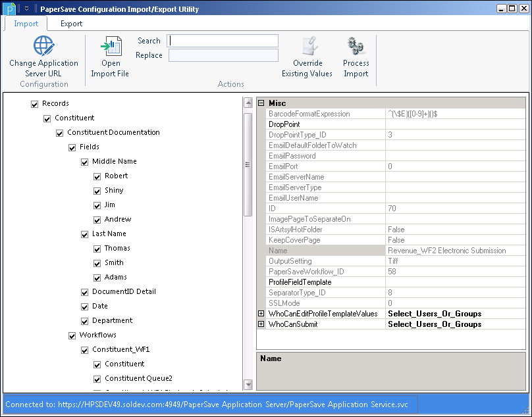Uncheck the Workflows checkbox
Viewport: 532px width, 417px height.
[72, 335]
